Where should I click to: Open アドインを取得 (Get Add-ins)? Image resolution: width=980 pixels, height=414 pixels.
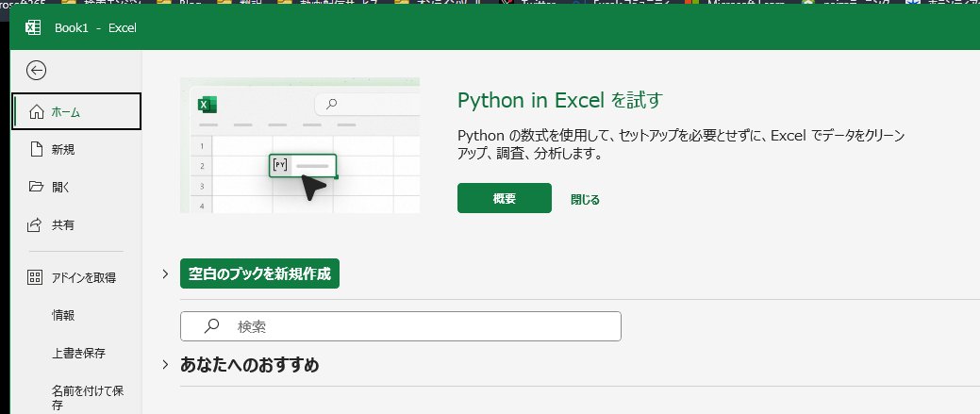[x=76, y=278]
